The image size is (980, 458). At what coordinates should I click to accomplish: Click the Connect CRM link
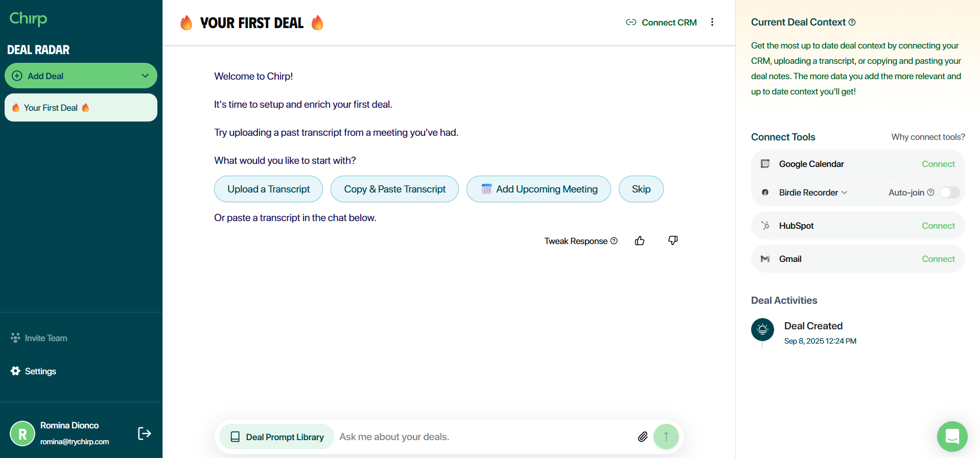tap(662, 22)
